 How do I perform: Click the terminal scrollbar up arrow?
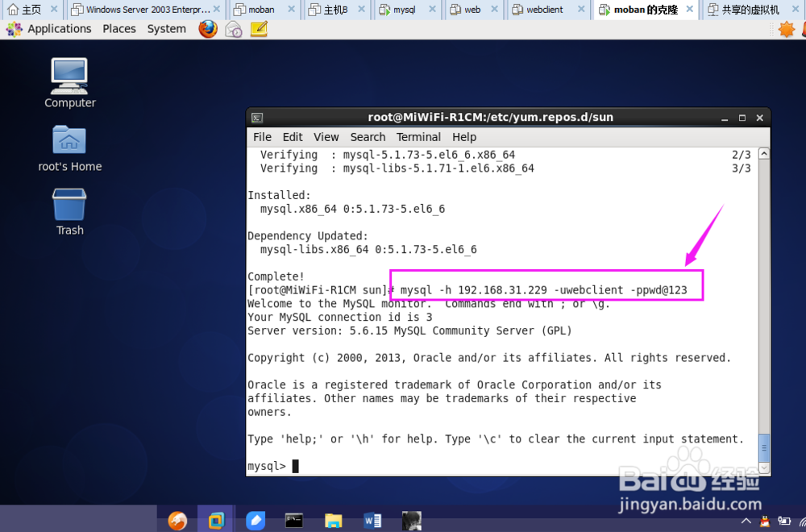(764, 154)
